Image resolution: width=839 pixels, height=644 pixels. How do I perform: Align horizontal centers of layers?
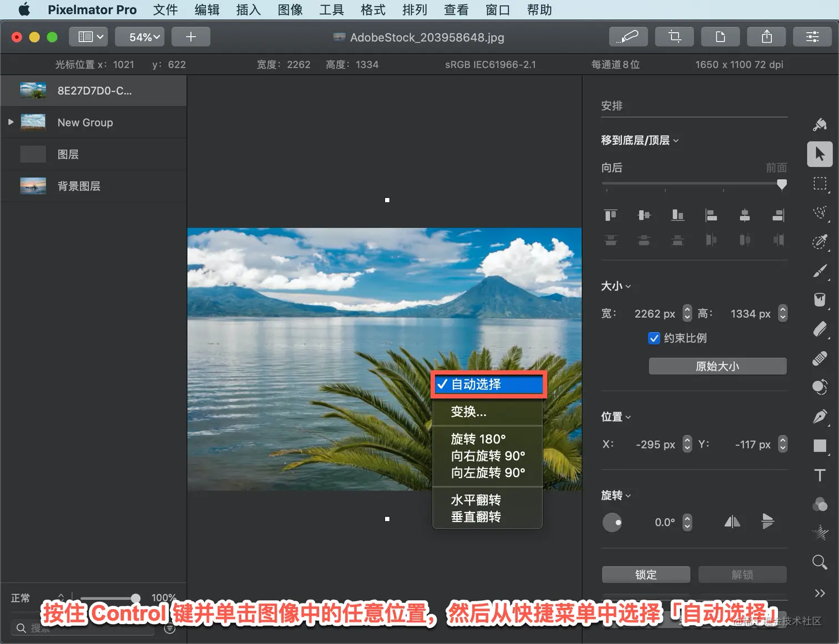coord(745,215)
